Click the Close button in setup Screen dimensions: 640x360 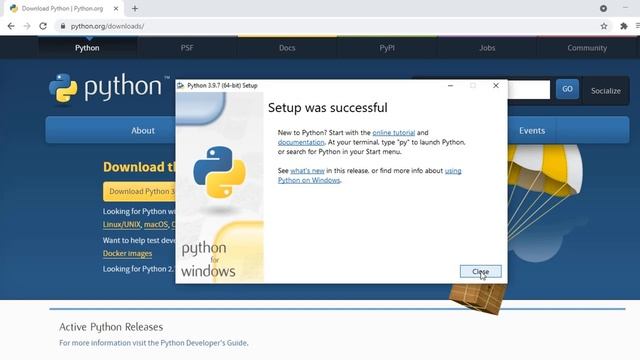pos(480,271)
